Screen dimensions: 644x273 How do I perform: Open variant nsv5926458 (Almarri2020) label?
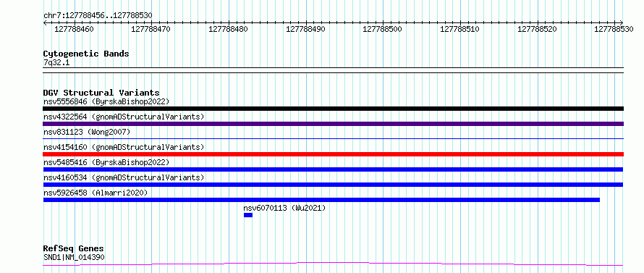96,193
